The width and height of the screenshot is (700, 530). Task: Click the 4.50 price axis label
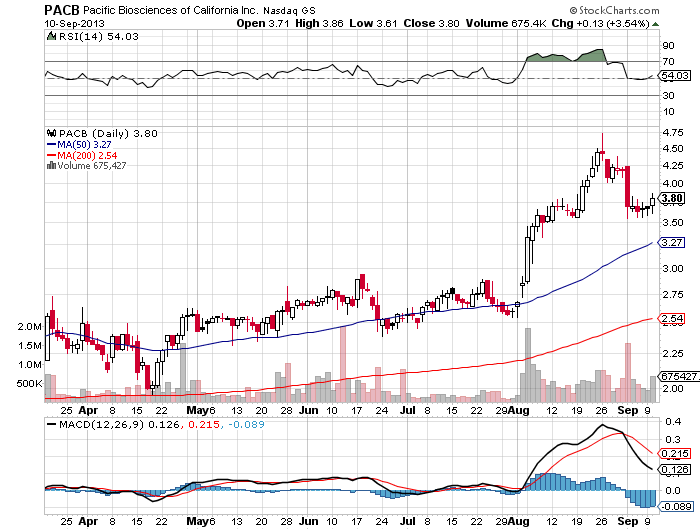[x=673, y=149]
